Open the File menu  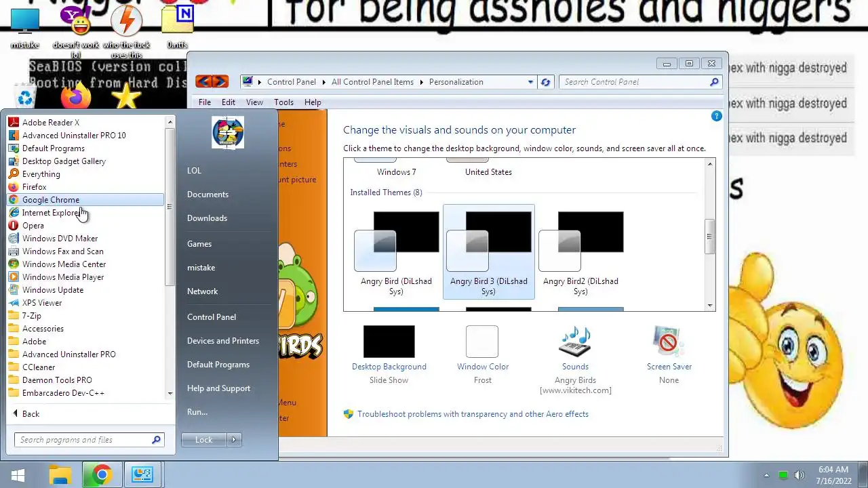204,102
